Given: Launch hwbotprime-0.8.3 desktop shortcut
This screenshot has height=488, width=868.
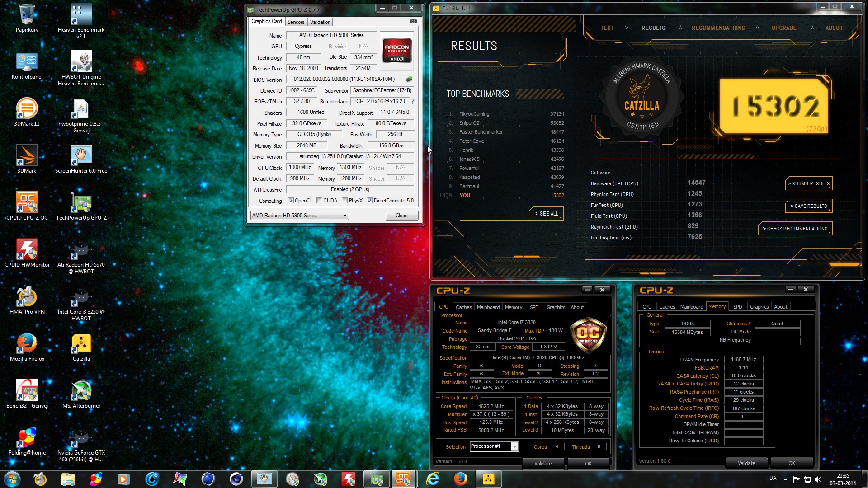Looking at the screenshot, I should click(x=81, y=116).
